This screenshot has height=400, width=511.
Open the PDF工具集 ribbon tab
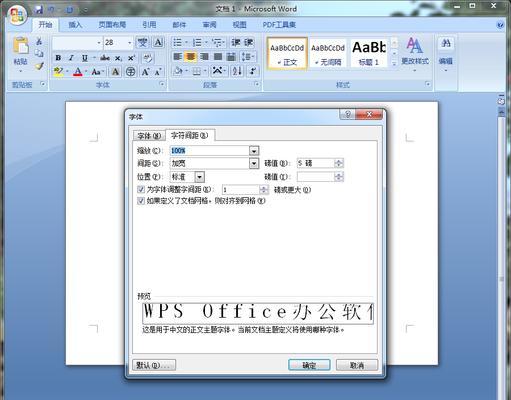click(279, 25)
